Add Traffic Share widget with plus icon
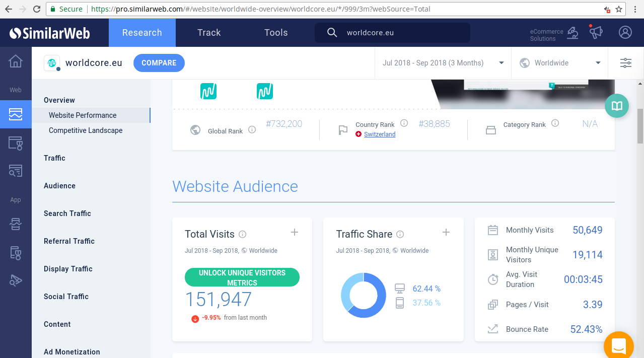 tap(446, 232)
